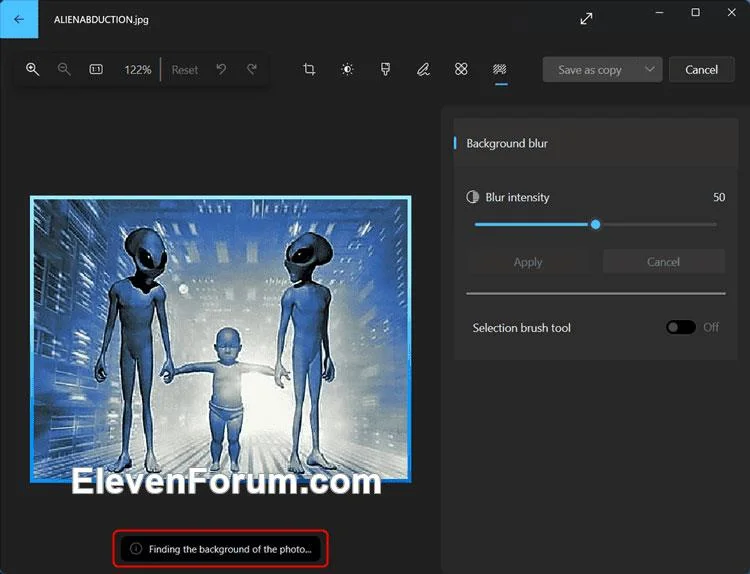Enter full screen with the expand arrows icon
The width and height of the screenshot is (750, 574).
(586, 19)
